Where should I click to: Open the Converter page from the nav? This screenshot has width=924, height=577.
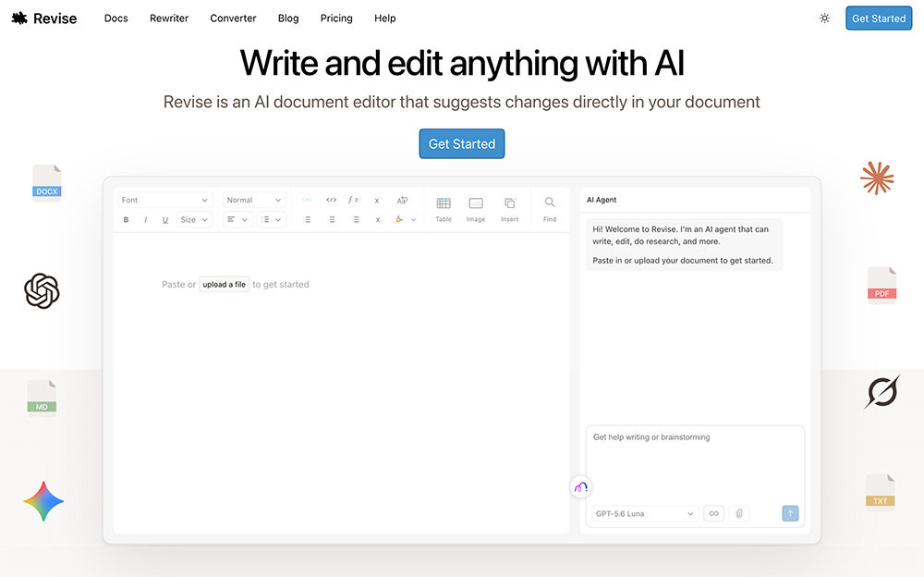pyautogui.click(x=234, y=18)
